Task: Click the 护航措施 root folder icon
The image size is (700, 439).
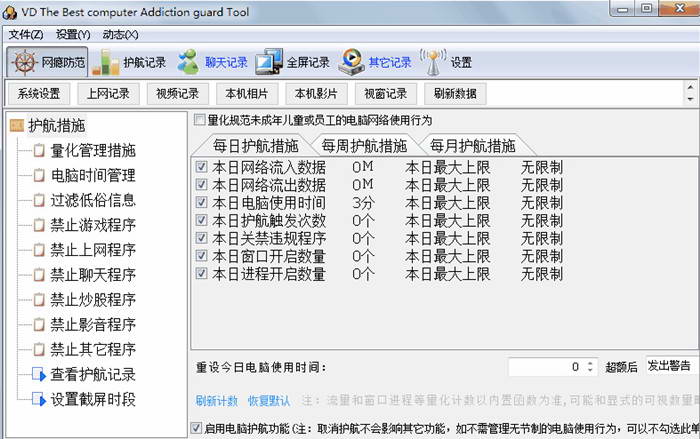Action: click(17, 125)
